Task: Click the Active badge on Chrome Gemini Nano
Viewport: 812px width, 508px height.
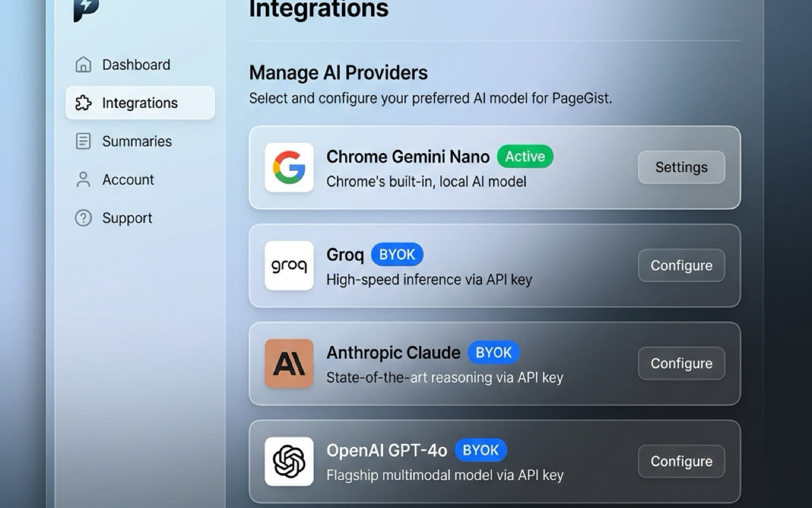Action: coord(525,156)
